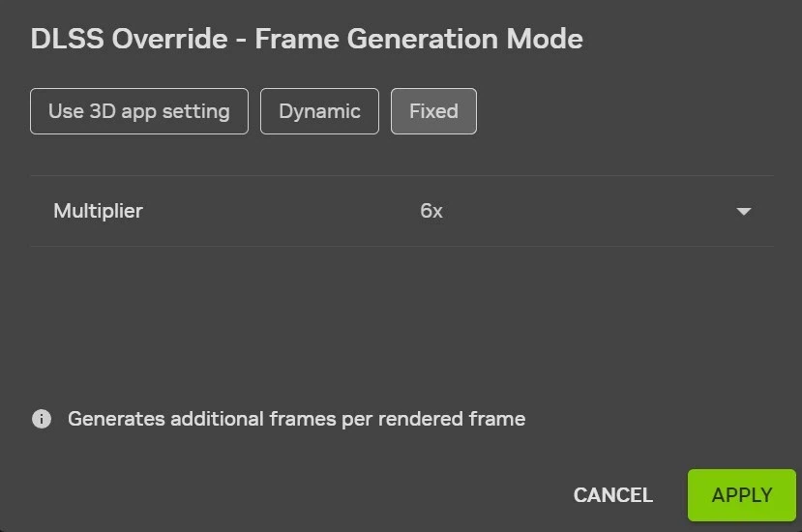This screenshot has width=802, height=532.
Task: Click CANCEL to dismiss the dialog
Action: pyautogui.click(x=612, y=495)
